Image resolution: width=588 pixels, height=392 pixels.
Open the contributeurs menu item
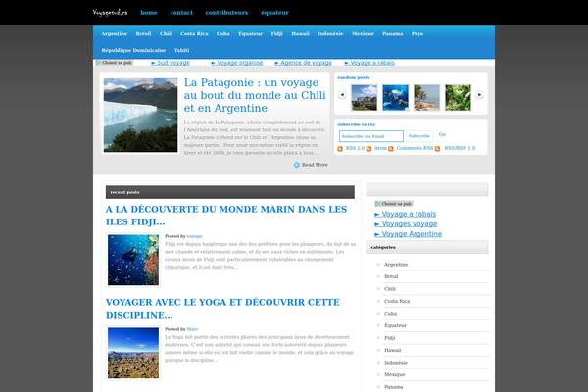[x=226, y=13]
